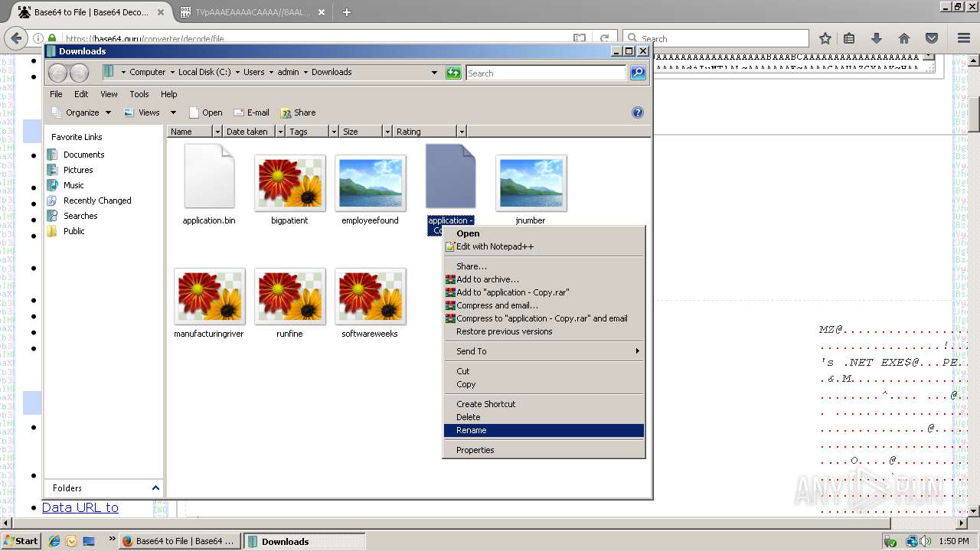Choose Share... in the context menu
The height and width of the screenshot is (551, 980).
click(x=544, y=266)
